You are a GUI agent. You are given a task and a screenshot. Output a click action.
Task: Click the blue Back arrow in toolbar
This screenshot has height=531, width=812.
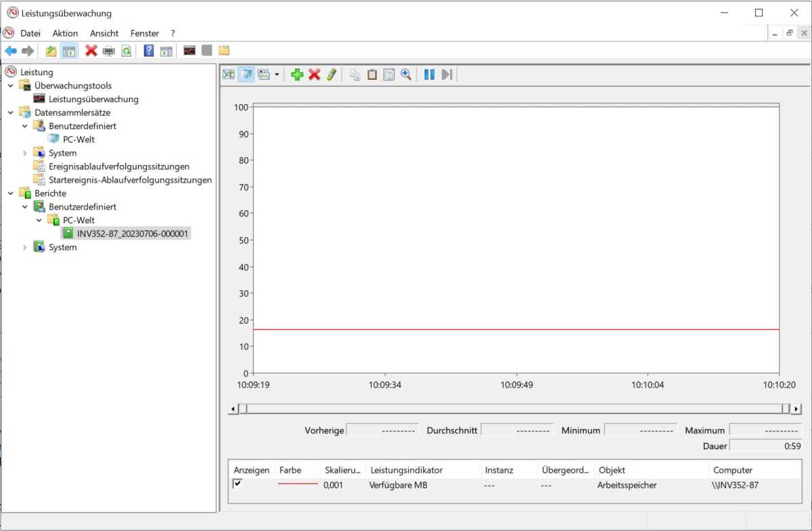[x=11, y=51]
